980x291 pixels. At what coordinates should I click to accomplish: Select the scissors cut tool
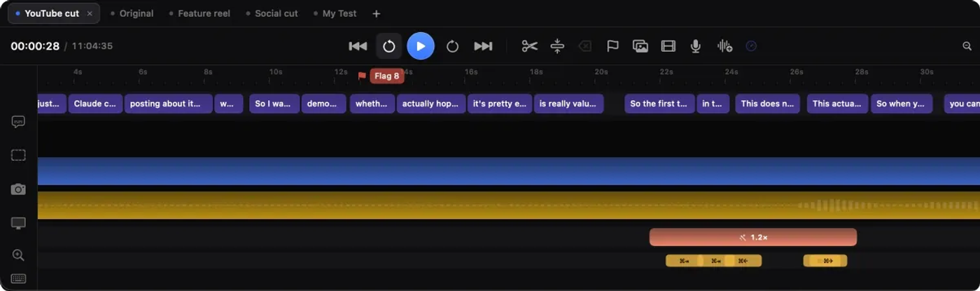530,46
